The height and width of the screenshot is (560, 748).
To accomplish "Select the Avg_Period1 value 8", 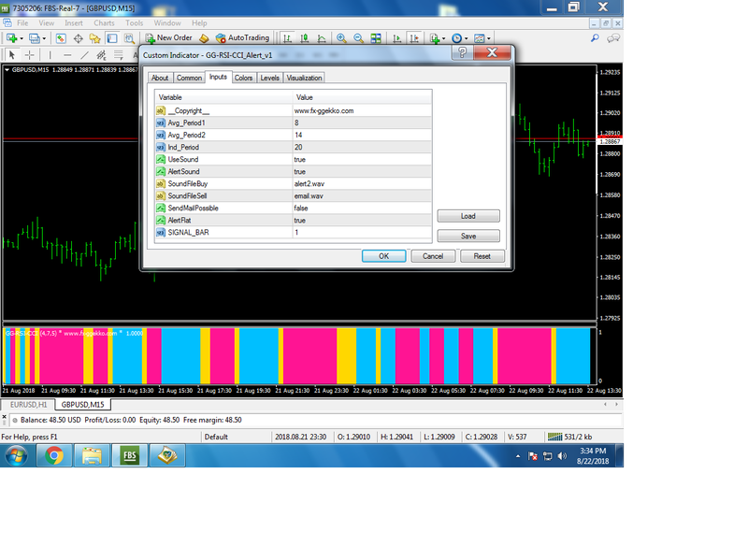I will (362, 122).
